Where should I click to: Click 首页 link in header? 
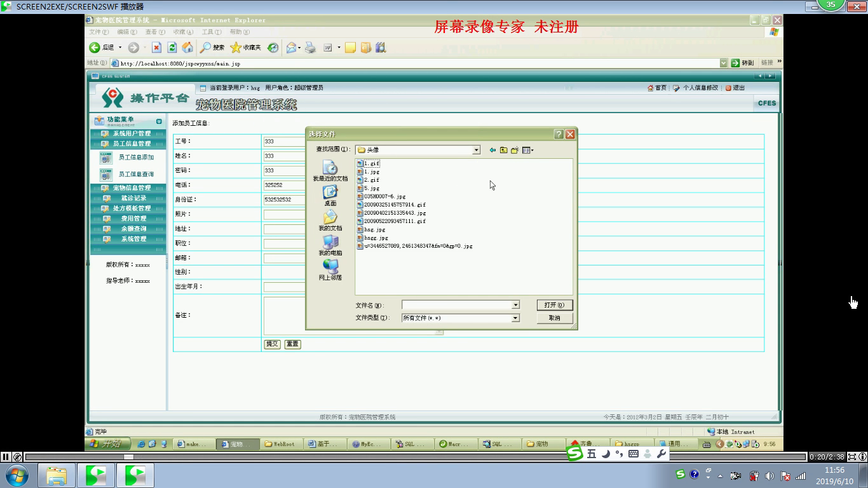657,88
